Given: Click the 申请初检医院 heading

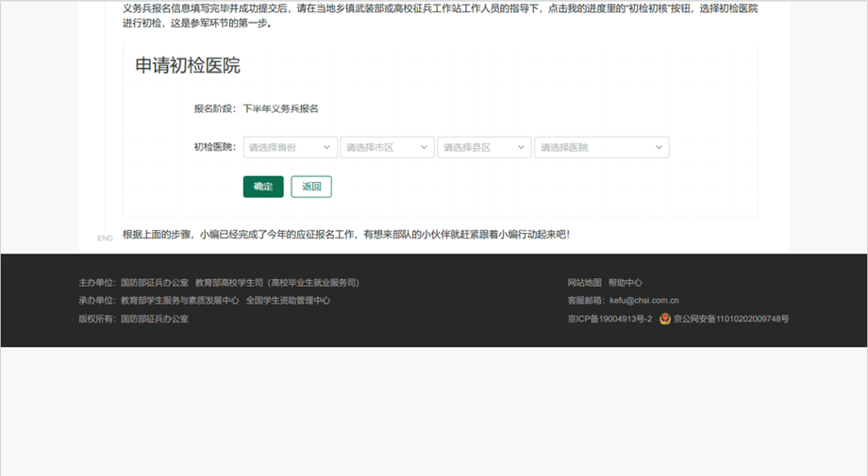Looking at the screenshot, I should [188, 66].
